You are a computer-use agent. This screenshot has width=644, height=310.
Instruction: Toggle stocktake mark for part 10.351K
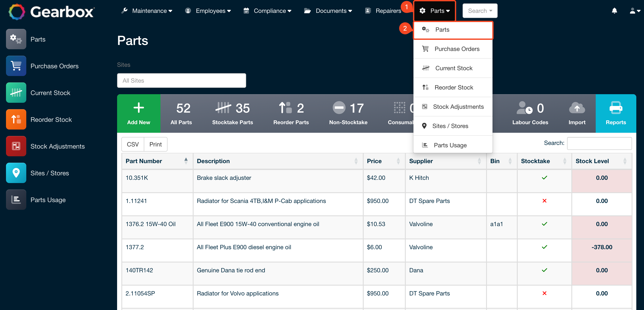coord(544,178)
